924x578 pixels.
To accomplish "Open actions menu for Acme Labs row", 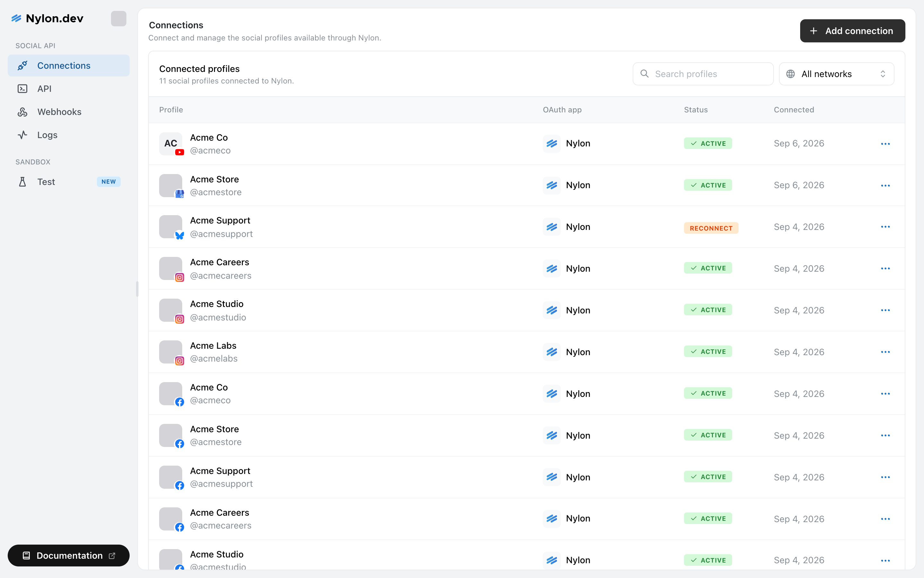I will [885, 352].
